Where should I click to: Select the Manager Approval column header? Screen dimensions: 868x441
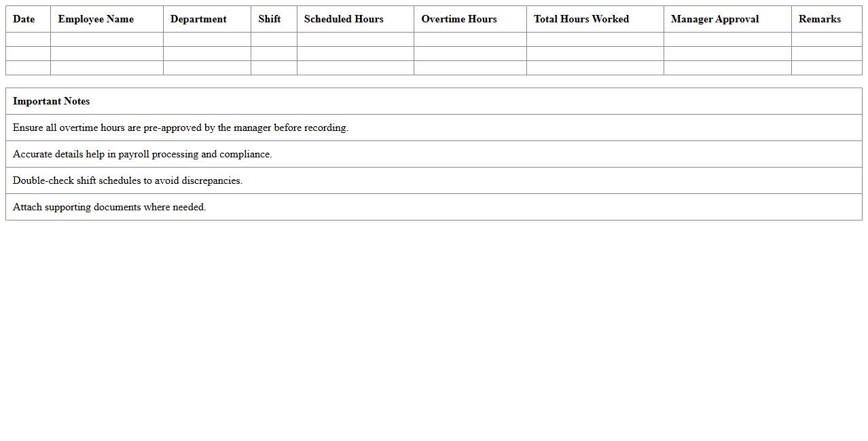[715, 19]
